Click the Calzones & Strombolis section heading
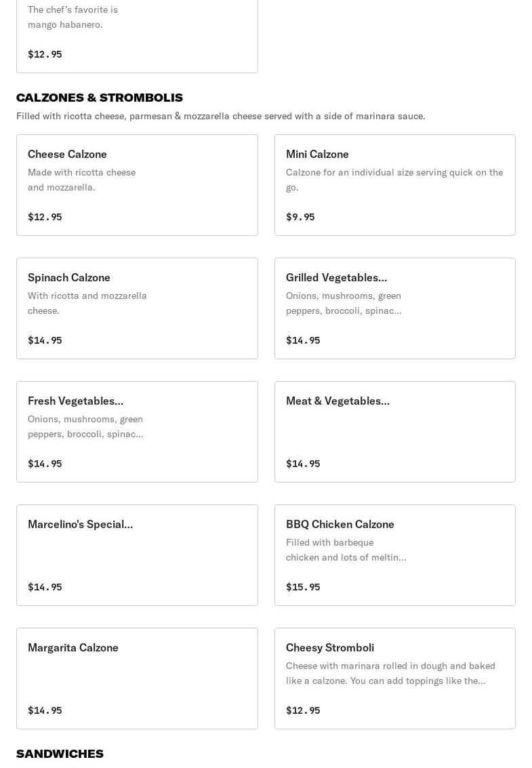This screenshot has height=768, width=532. 100,97
